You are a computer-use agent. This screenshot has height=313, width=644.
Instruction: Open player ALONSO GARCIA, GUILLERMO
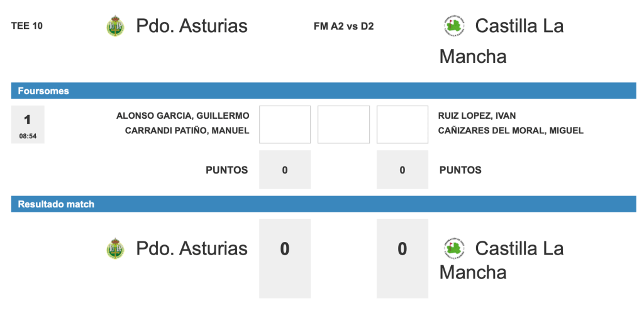coord(182,116)
